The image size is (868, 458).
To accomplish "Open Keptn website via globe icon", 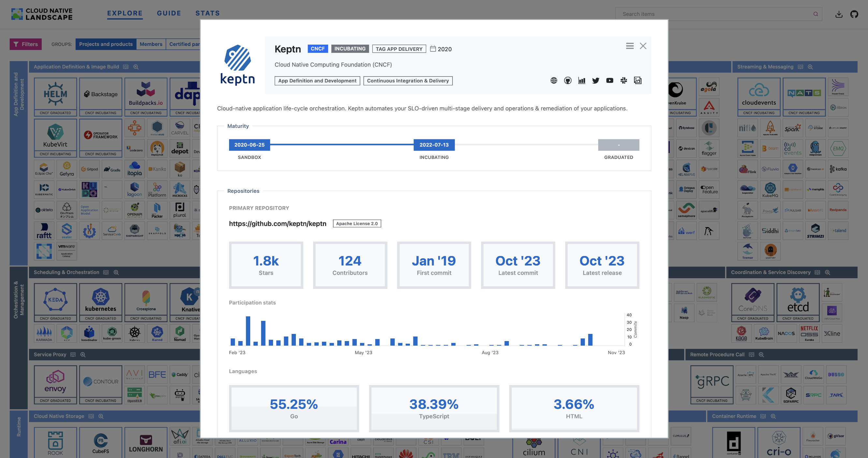I will tap(554, 80).
